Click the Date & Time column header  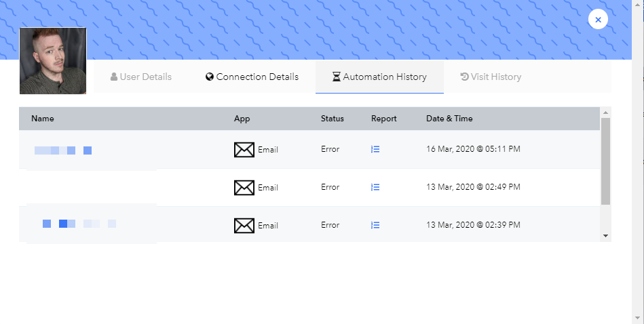449,119
